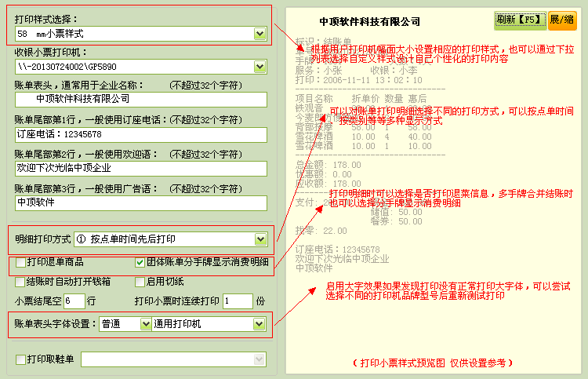Screen dimensions: 588x379
Task: Click the footer third line 中顶软件 field
Action: (141, 202)
